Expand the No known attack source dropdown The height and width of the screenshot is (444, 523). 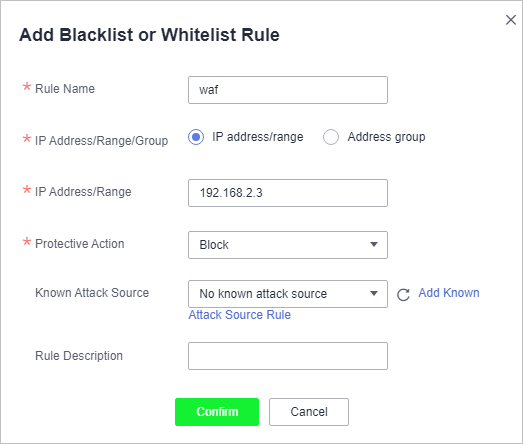[288, 294]
